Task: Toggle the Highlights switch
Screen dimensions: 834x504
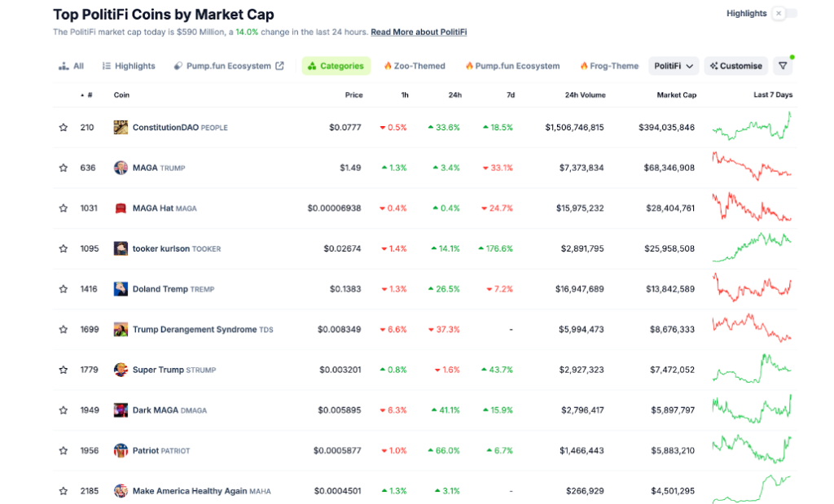Action: click(x=784, y=13)
